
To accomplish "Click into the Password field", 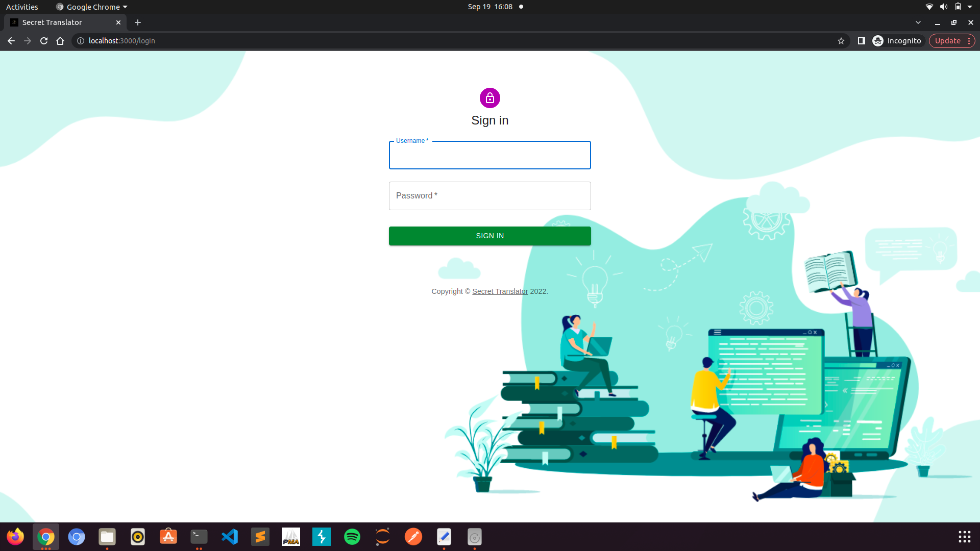I will [489, 196].
